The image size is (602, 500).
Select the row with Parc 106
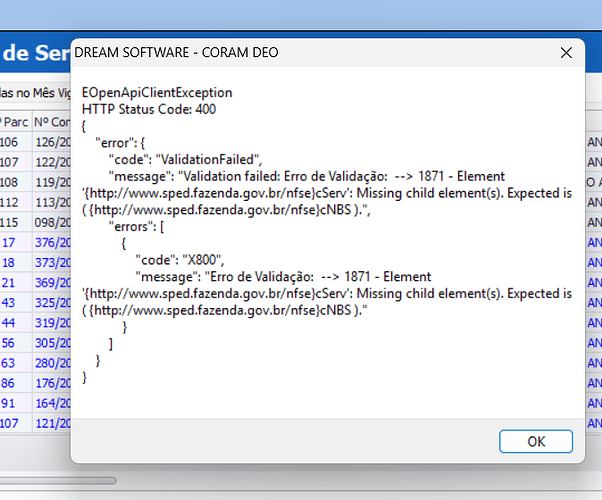coord(15,142)
